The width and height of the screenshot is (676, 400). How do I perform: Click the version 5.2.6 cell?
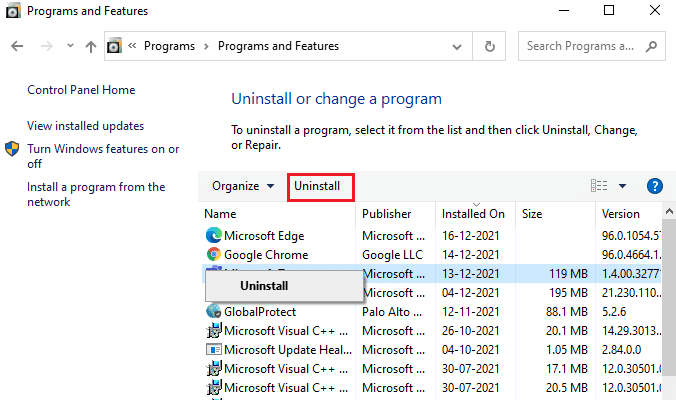(614, 312)
